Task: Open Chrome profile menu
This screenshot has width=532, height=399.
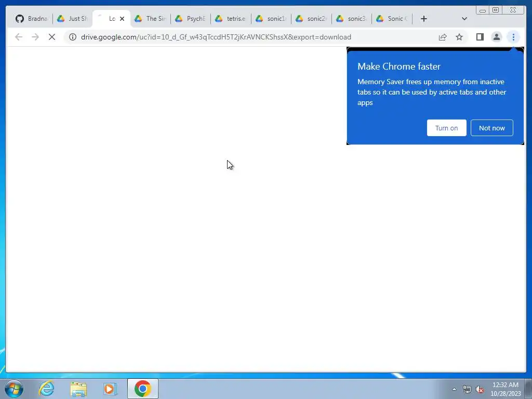Action: 496,37
